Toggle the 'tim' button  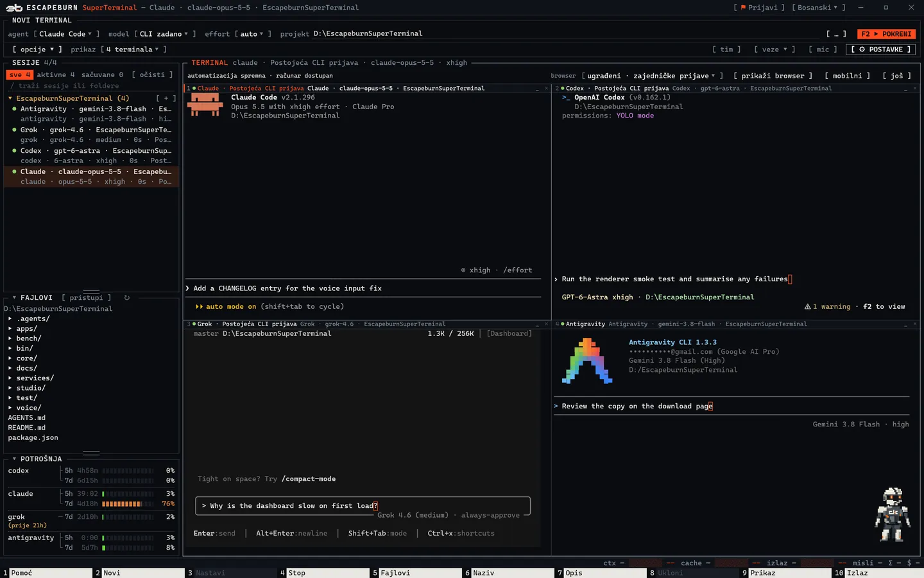coord(726,49)
